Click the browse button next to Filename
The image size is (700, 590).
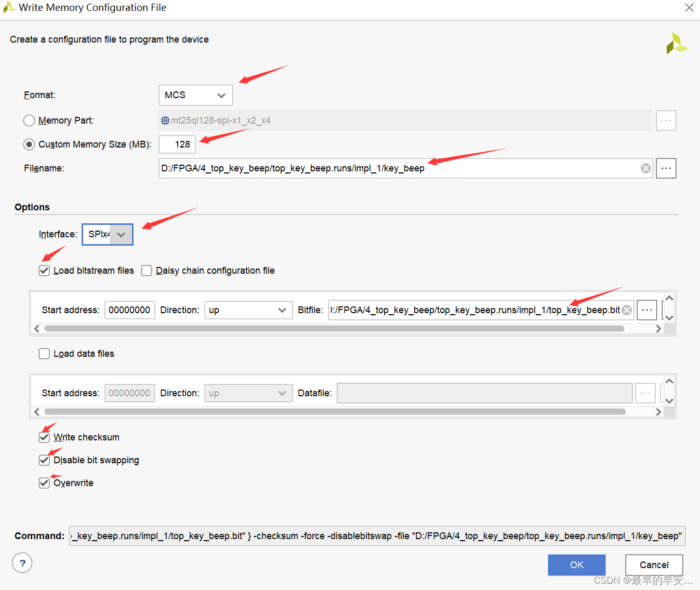[666, 168]
